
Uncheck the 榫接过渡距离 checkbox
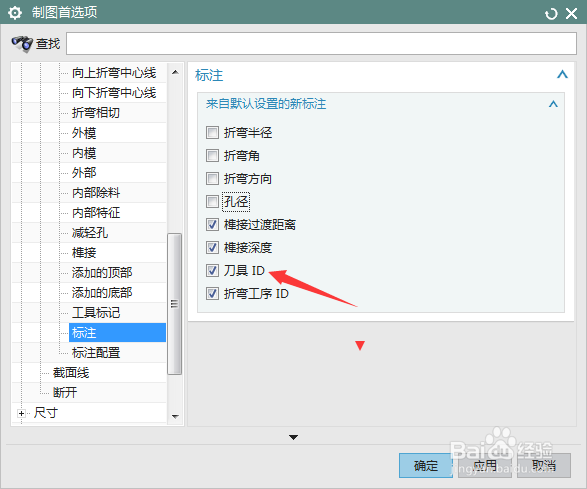click(x=212, y=225)
